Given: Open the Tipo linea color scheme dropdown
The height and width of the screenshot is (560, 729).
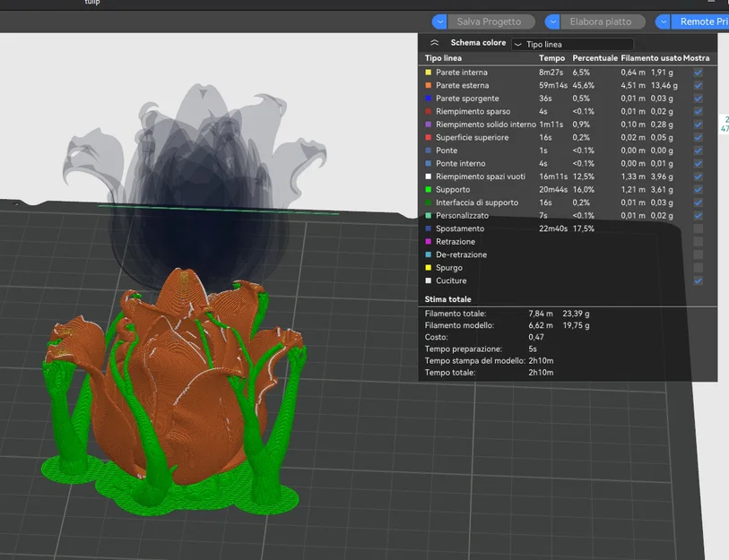Looking at the screenshot, I should tap(572, 44).
